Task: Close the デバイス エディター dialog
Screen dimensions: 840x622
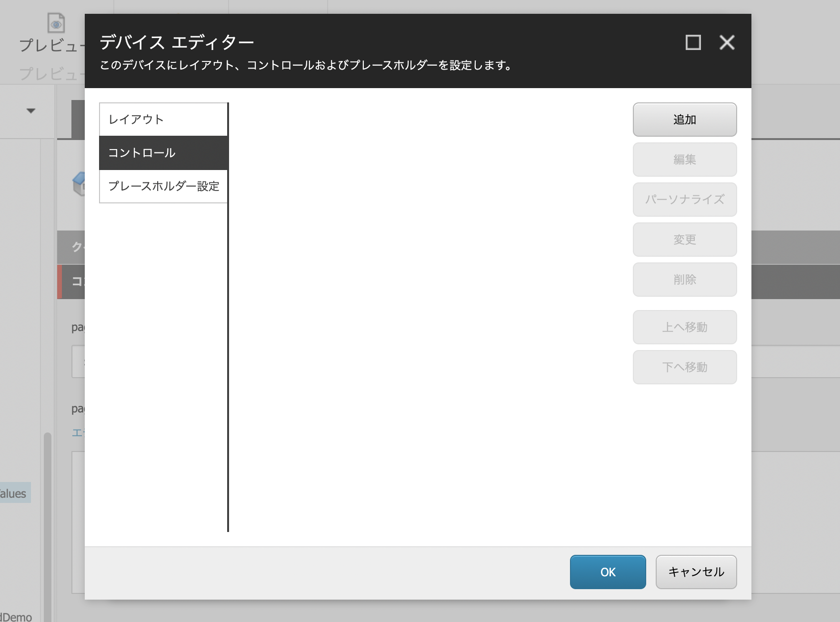Action: tap(727, 42)
